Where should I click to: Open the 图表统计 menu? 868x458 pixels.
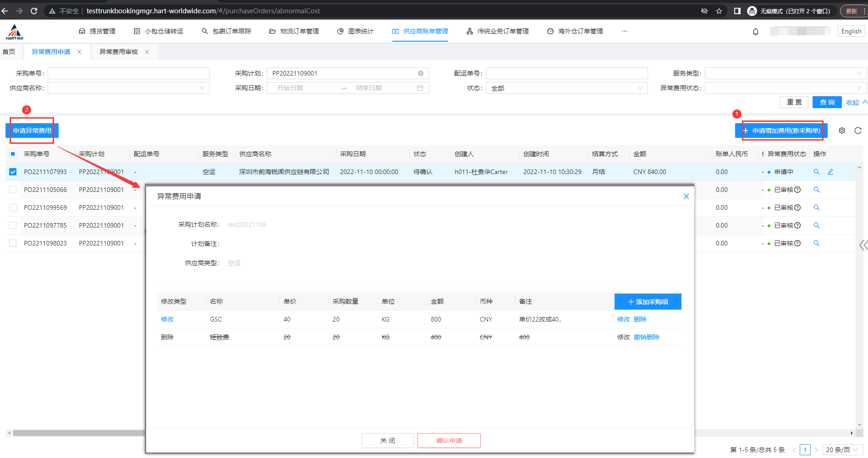point(356,31)
